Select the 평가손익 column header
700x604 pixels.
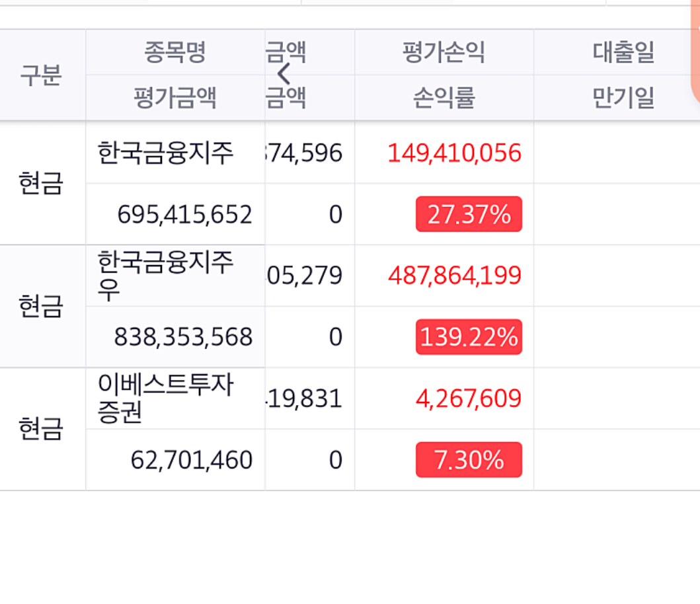pyautogui.click(x=444, y=52)
